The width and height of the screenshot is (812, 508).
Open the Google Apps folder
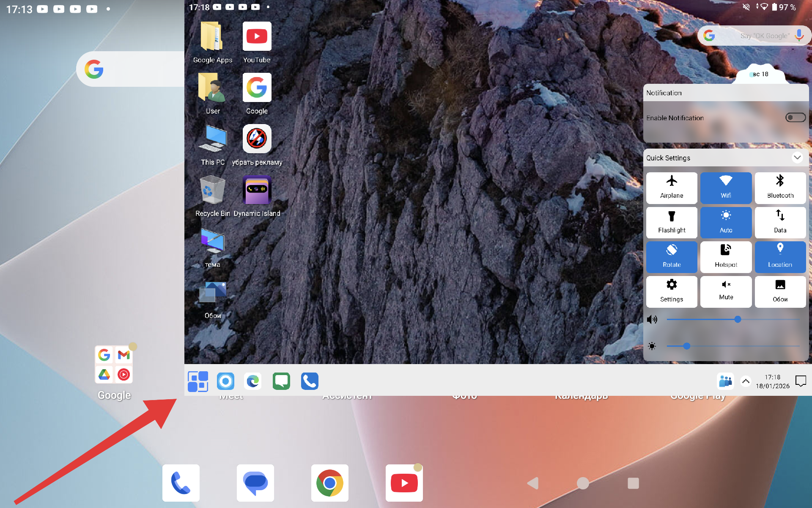pos(212,37)
